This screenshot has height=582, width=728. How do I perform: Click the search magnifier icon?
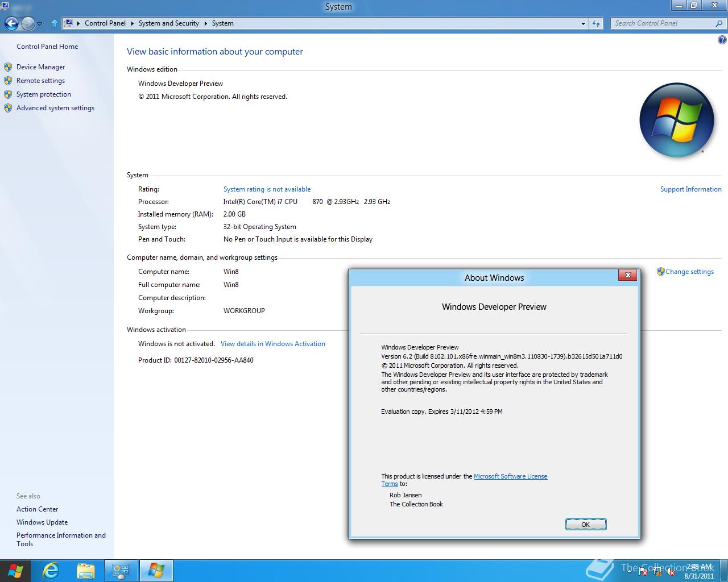719,23
